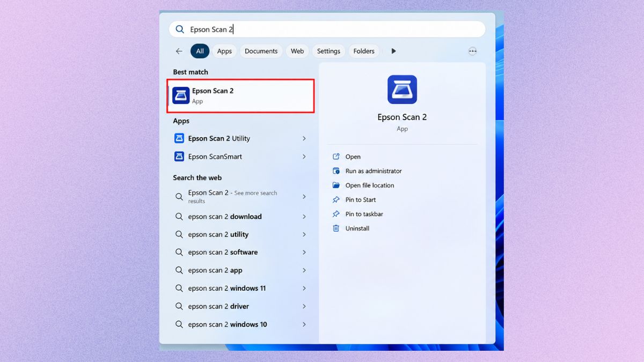Image resolution: width=644 pixels, height=362 pixels.
Task: Expand 'See more search results' chevron
Action: coord(304,197)
